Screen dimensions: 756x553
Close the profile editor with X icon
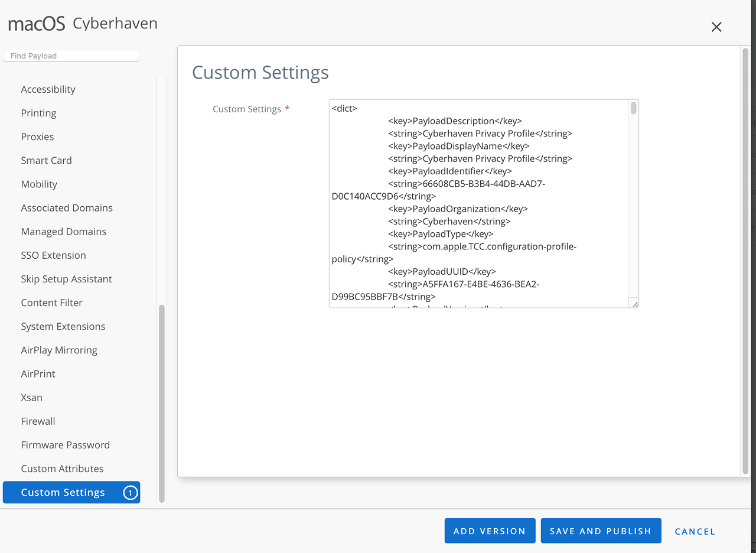click(x=716, y=27)
